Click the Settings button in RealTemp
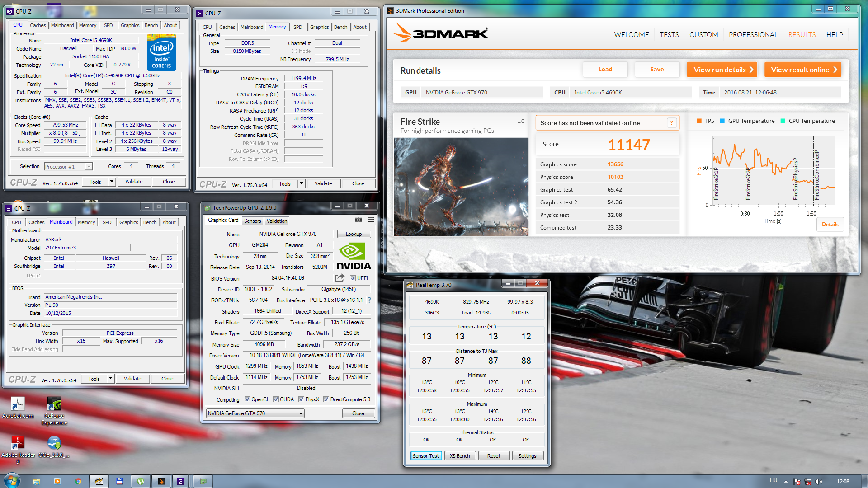The width and height of the screenshot is (868, 488). coord(527,456)
